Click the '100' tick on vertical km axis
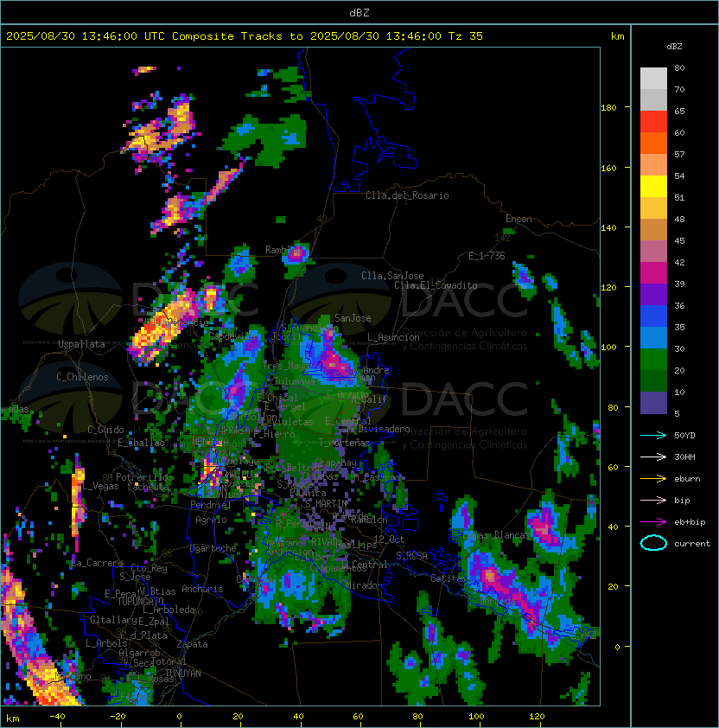 click(x=608, y=348)
